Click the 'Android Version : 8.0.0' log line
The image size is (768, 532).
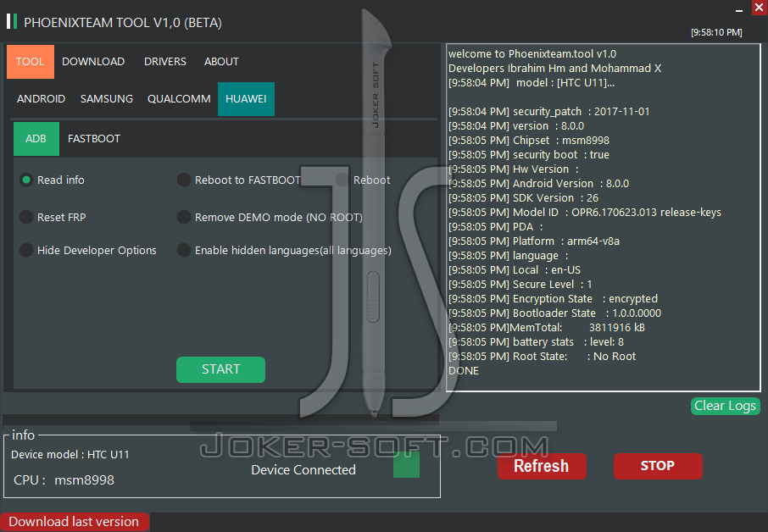[x=539, y=184]
